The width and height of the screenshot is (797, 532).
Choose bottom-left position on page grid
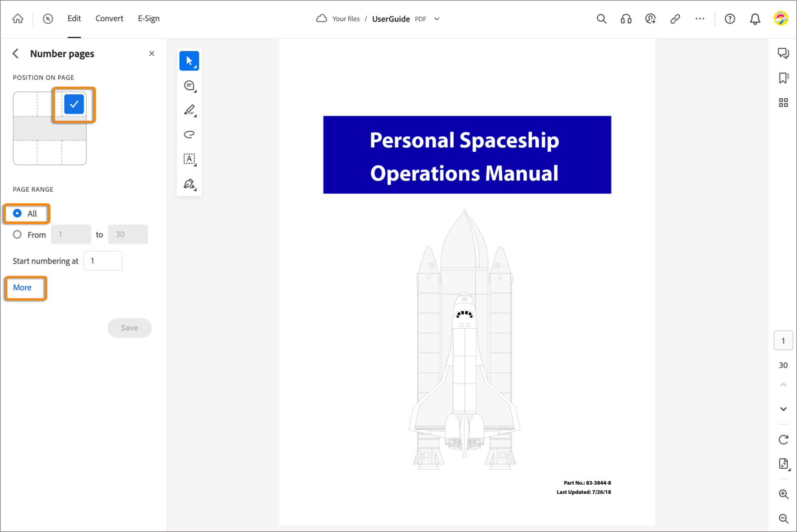coord(25,153)
